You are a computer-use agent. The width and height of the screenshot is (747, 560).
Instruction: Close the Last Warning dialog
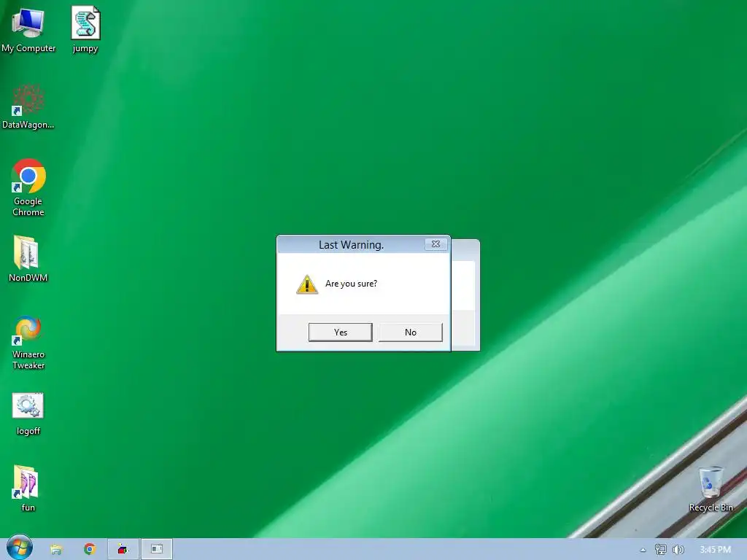tap(436, 244)
